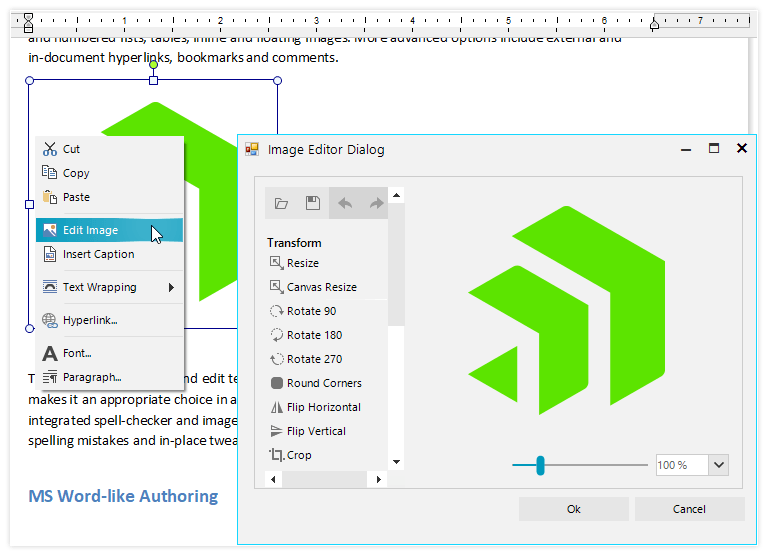
Task: Select Insert Caption in the context menu
Action: tap(110, 254)
